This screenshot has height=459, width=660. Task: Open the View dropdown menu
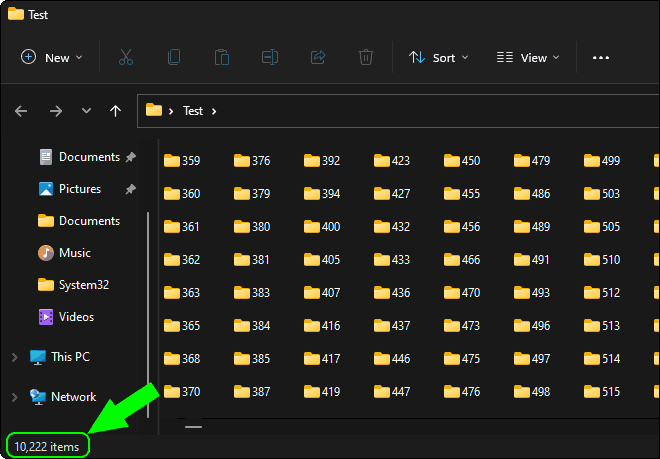click(x=528, y=57)
